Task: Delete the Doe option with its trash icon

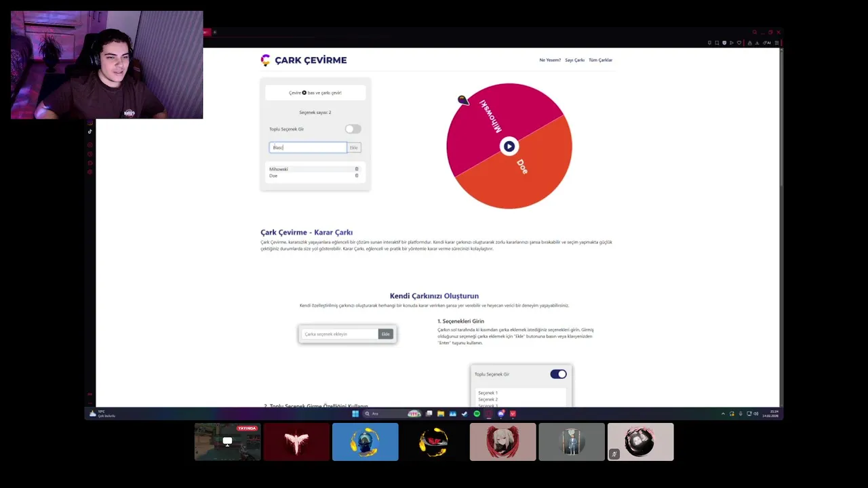Action: (x=357, y=176)
